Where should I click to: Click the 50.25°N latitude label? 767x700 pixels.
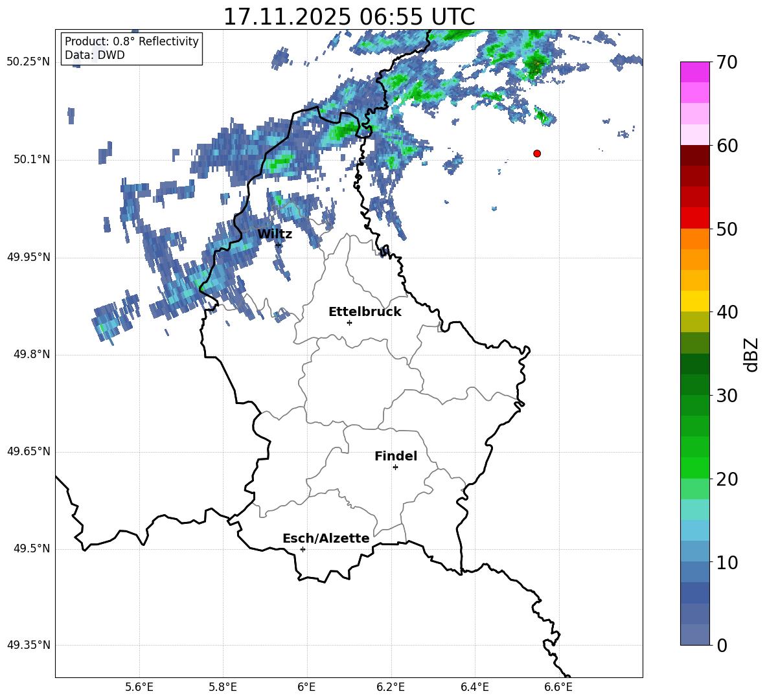29,62
